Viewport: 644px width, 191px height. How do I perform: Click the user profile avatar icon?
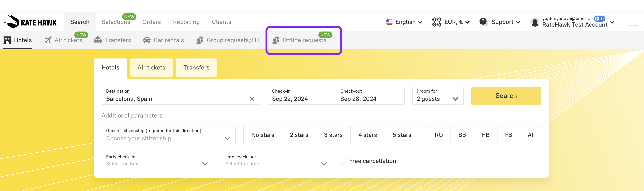[534, 22]
